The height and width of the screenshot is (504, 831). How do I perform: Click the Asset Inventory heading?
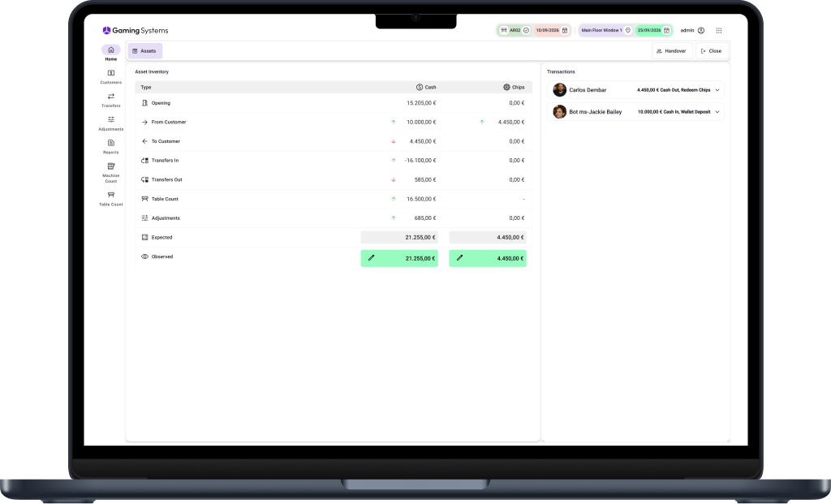point(152,71)
